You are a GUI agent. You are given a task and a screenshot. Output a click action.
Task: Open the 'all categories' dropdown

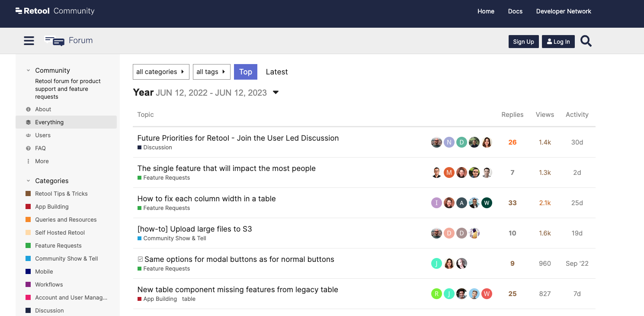(x=161, y=72)
